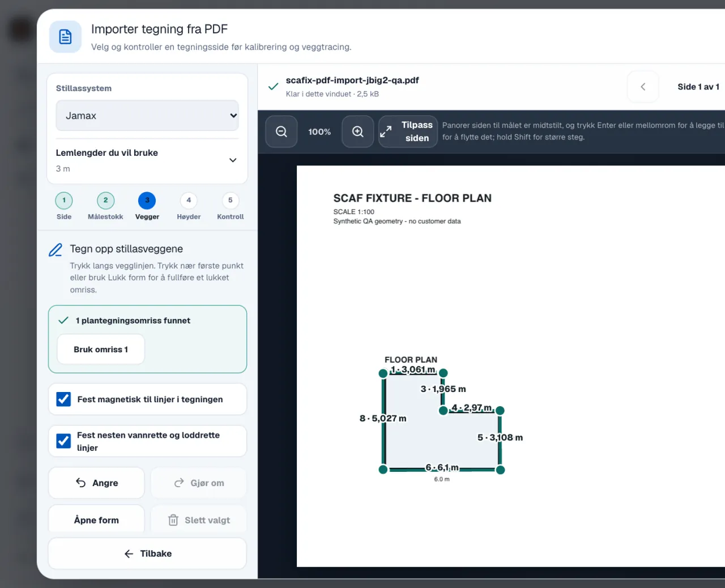This screenshot has width=725, height=588.
Task: Click the pencil icon beside Tegn opp stillasveggene
Action: coord(56,250)
